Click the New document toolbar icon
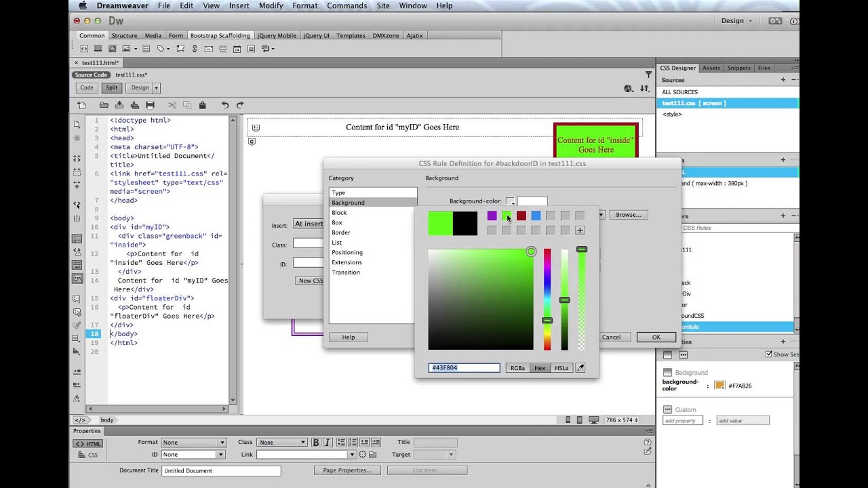868x488 pixels. click(x=81, y=105)
